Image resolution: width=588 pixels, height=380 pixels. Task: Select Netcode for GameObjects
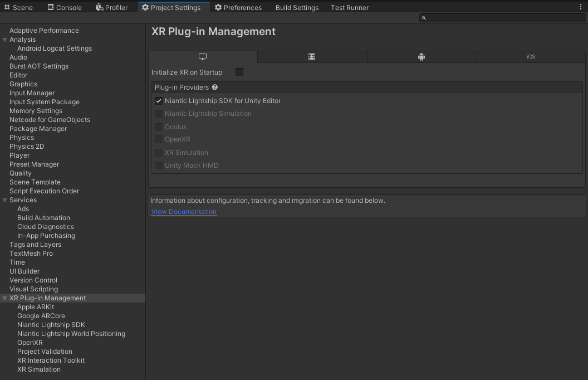click(x=50, y=120)
